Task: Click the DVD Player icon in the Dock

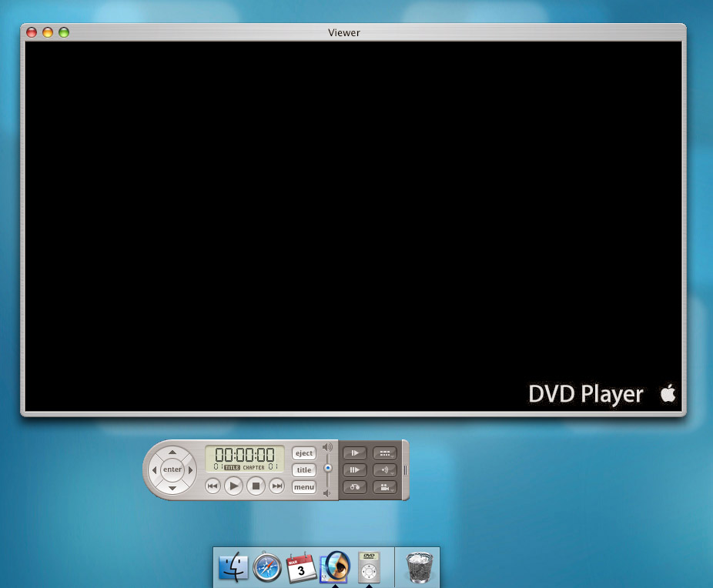Action: click(369, 567)
